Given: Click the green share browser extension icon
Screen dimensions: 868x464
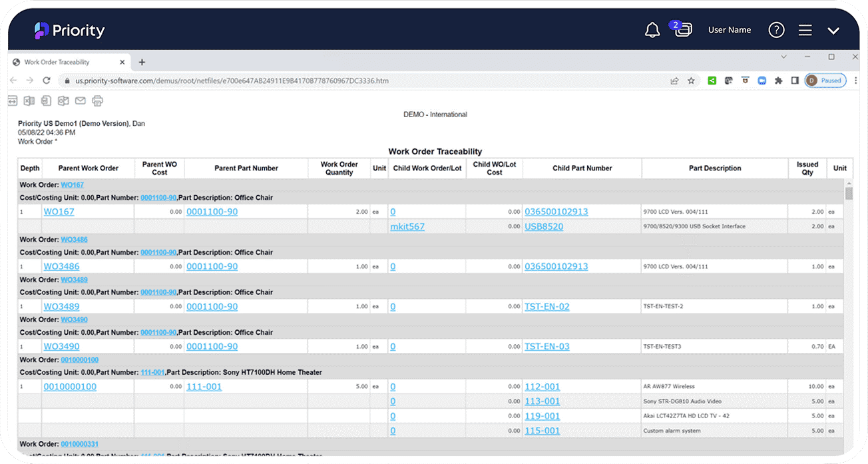Looking at the screenshot, I should click(x=712, y=80).
